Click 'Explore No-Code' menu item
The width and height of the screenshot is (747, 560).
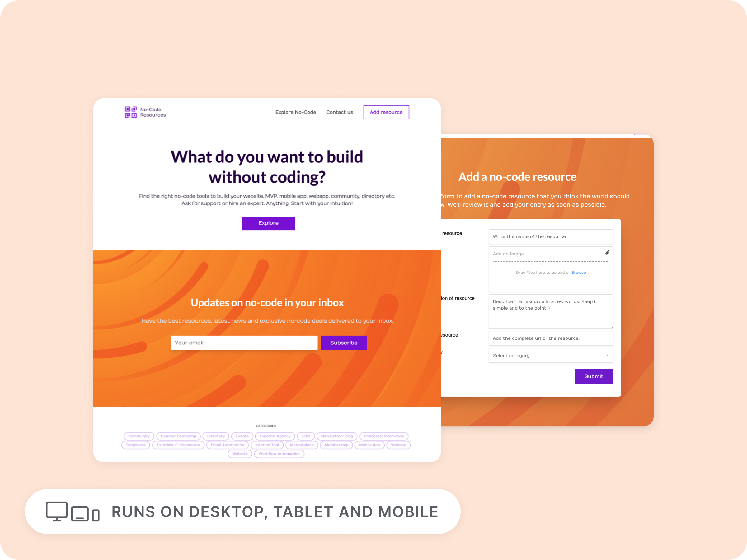coord(295,112)
